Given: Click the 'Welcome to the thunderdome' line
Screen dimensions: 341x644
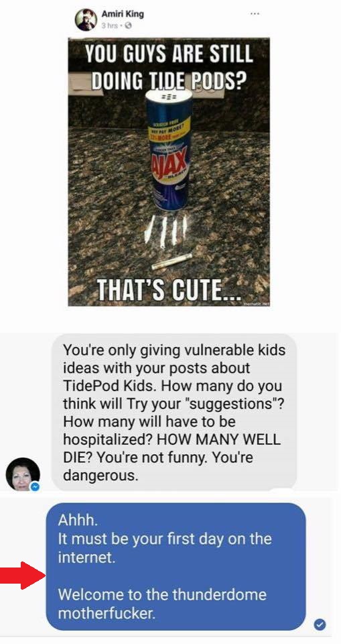Looking at the screenshot, I should point(162,594).
